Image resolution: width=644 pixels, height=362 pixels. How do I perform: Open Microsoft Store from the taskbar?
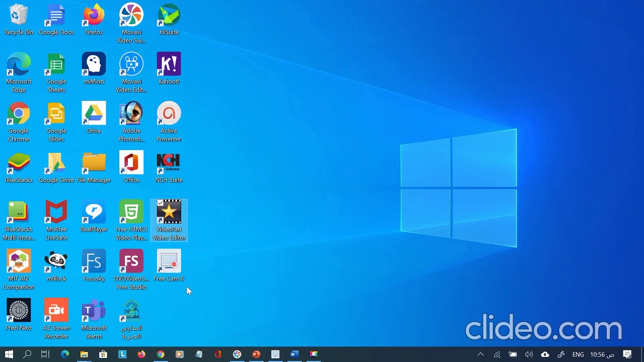point(103,354)
